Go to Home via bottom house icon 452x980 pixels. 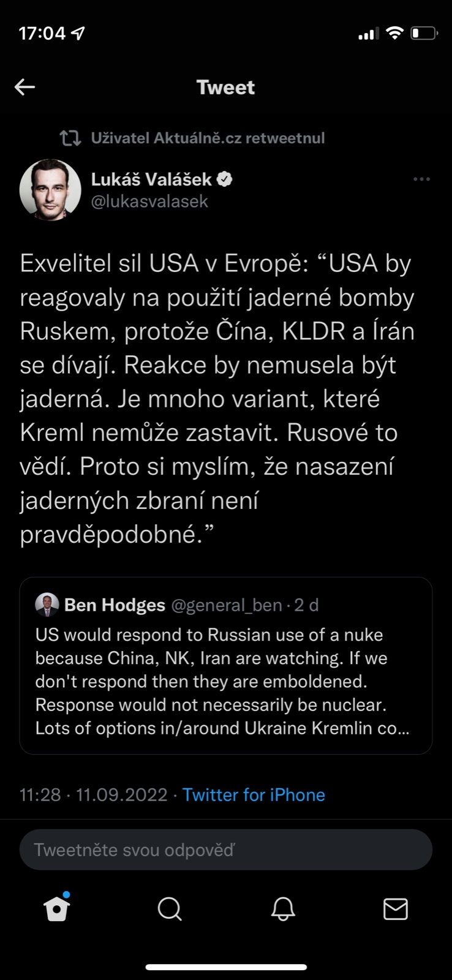(x=57, y=909)
